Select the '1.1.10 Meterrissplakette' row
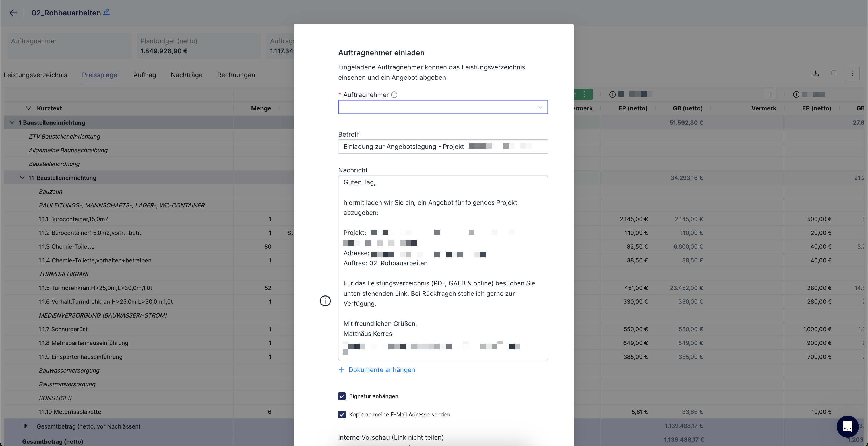868x446 pixels. coord(149,412)
